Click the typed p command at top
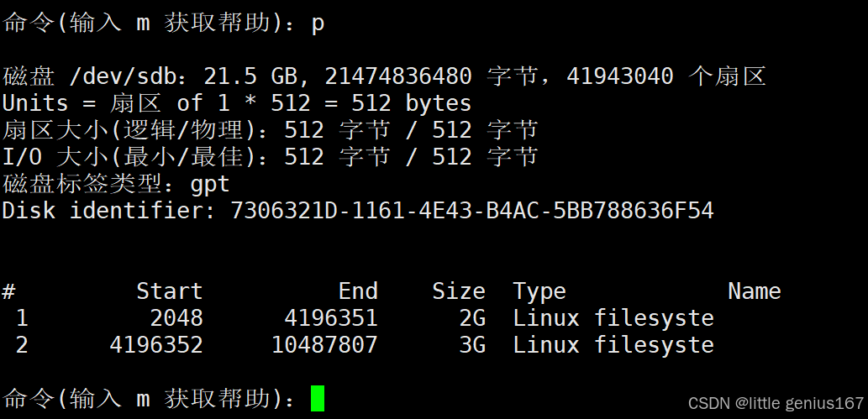The width and height of the screenshot is (868, 419). [318, 24]
